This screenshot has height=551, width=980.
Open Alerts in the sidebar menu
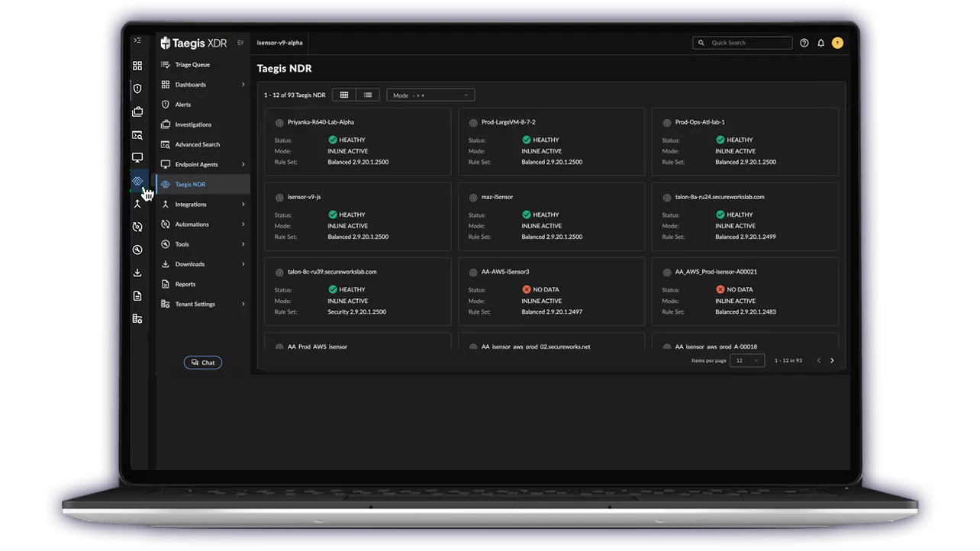pyautogui.click(x=203, y=105)
